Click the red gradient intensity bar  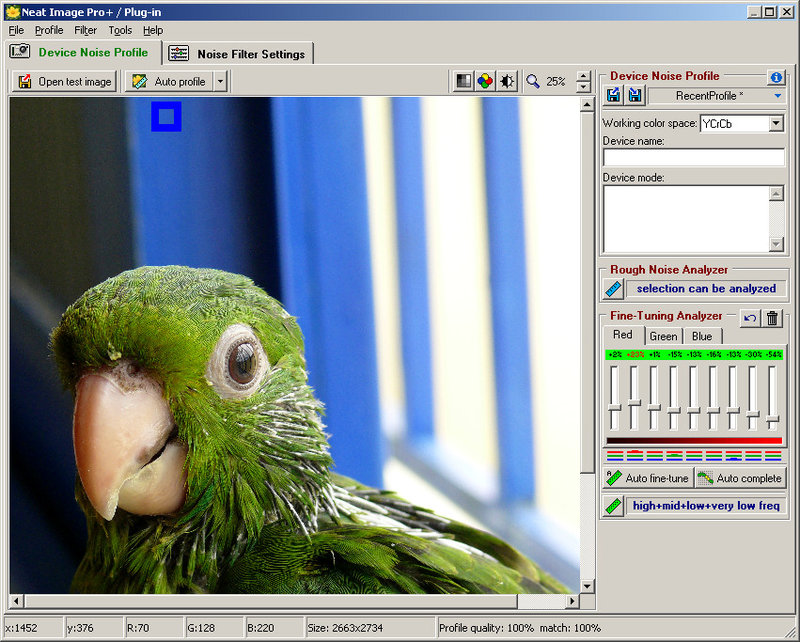click(694, 440)
